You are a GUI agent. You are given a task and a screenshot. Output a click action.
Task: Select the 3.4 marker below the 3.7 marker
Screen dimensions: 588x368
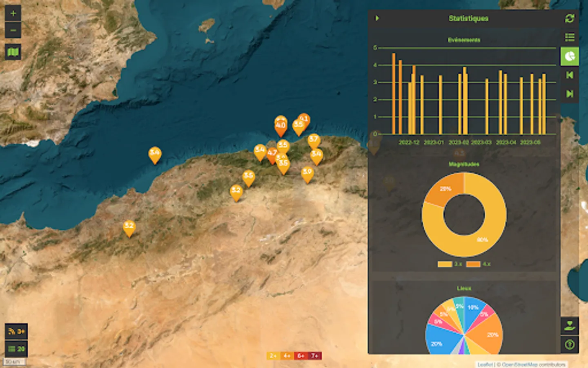point(316,156)
